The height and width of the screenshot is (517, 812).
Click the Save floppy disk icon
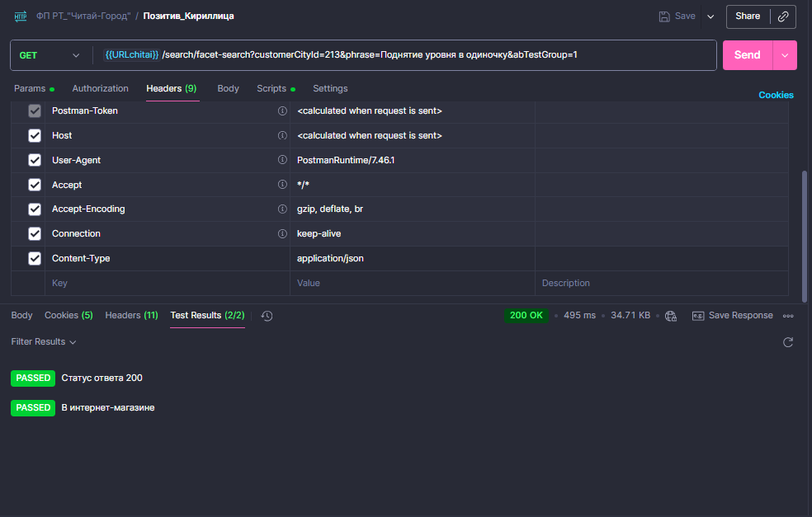click(x=664, y=16)
